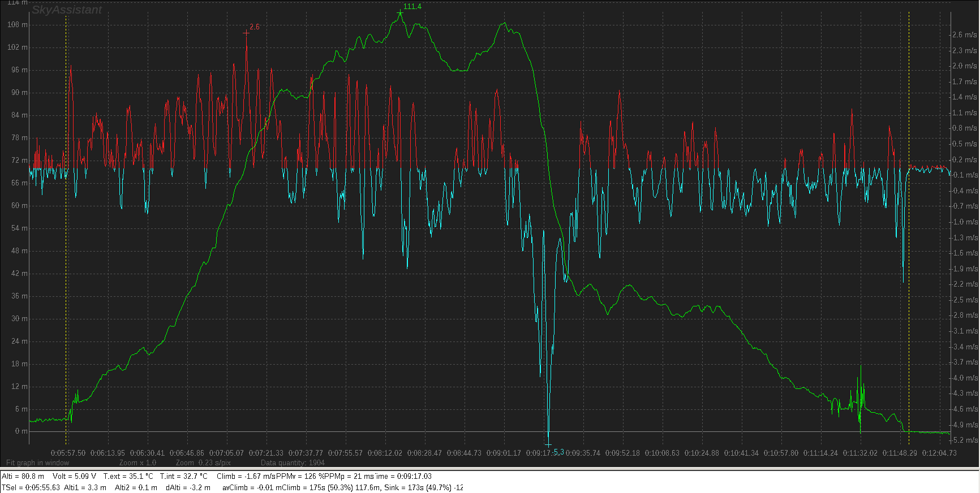Click the -5.2 m/s vario axis label
Screen dimensions: 980x493
[x=965, y=439]
